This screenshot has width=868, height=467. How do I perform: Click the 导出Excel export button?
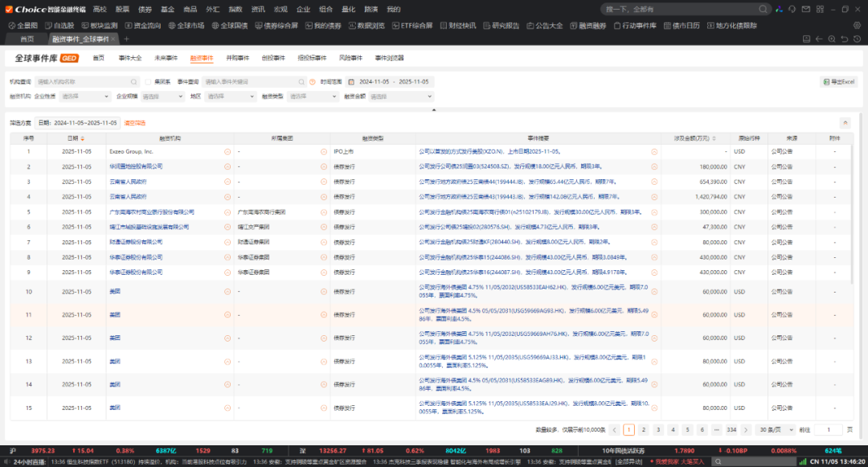coord(839,82)
